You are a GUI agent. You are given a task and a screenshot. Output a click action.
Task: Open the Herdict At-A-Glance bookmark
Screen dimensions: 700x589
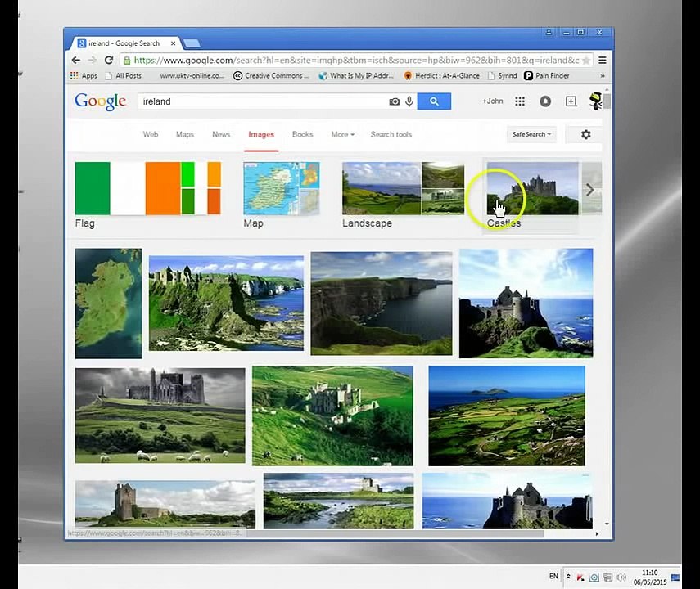(441, 76)
